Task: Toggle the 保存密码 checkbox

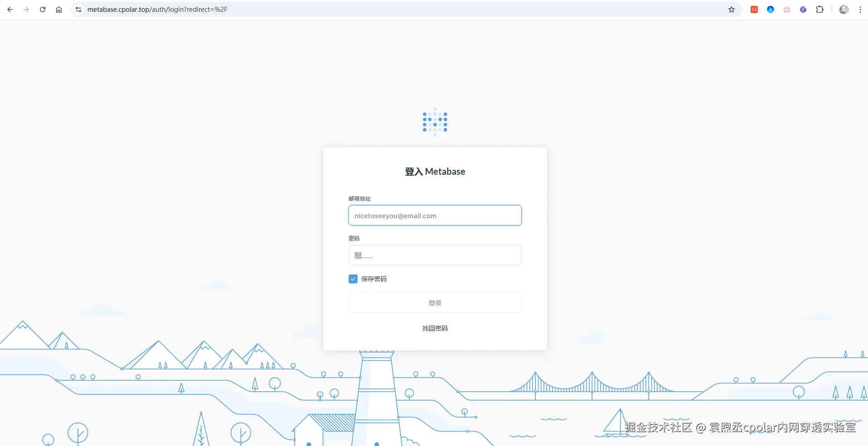Action: 353,279
